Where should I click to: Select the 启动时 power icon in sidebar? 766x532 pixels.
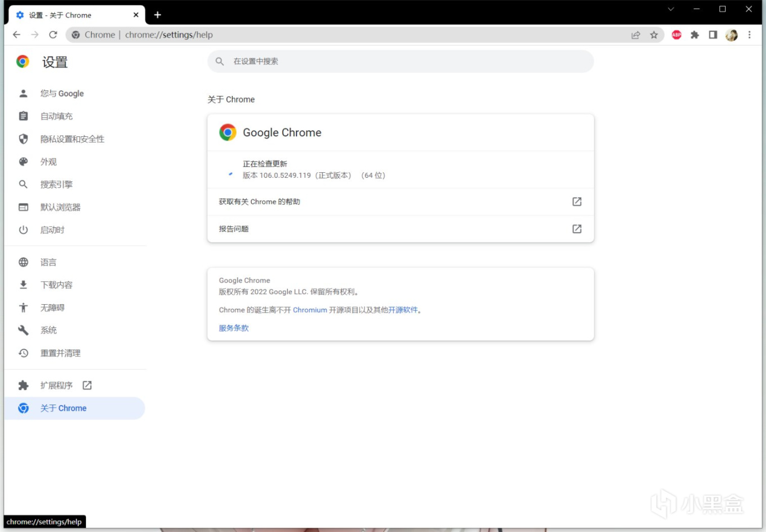23,230
